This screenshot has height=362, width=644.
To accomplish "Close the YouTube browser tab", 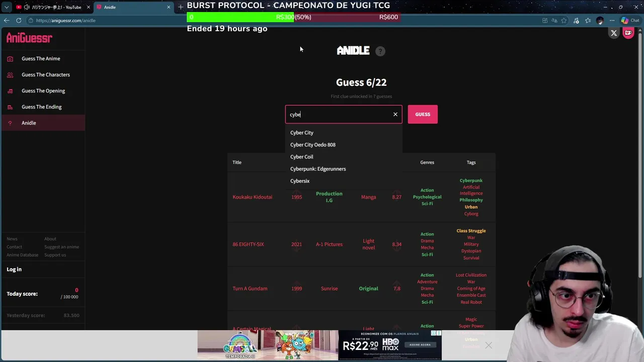I will 89,7.
